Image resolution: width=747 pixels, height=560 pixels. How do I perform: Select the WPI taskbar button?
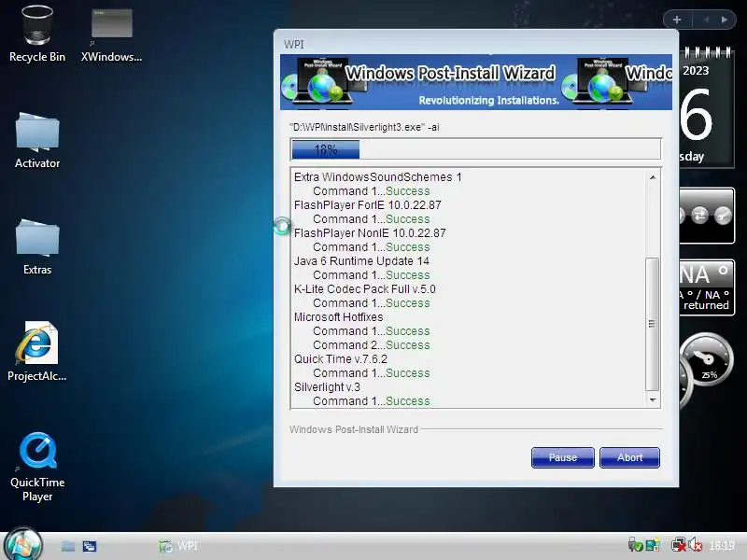tap(178, 546)
